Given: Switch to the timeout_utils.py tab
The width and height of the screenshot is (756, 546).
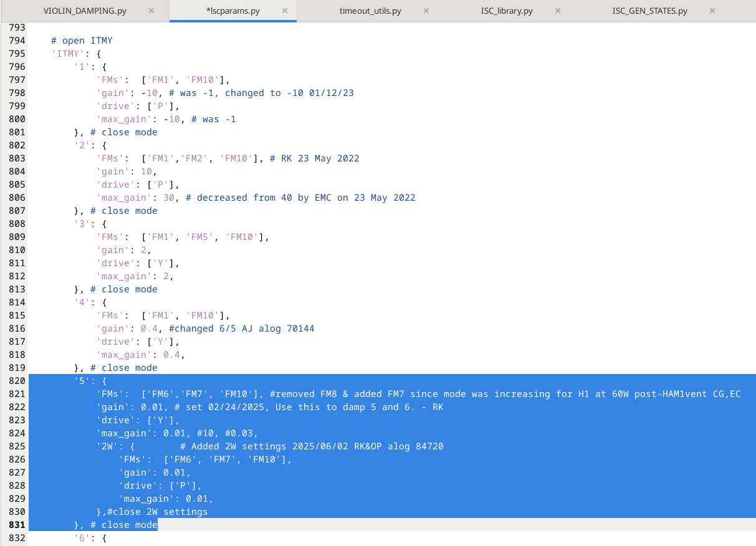Looking at the screenshot, I should point(370,11).
